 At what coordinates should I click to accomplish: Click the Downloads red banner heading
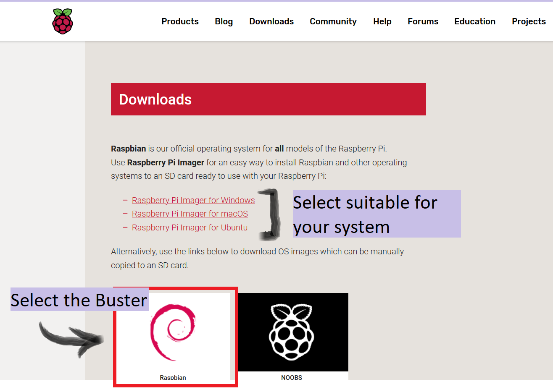coord(155,99)
